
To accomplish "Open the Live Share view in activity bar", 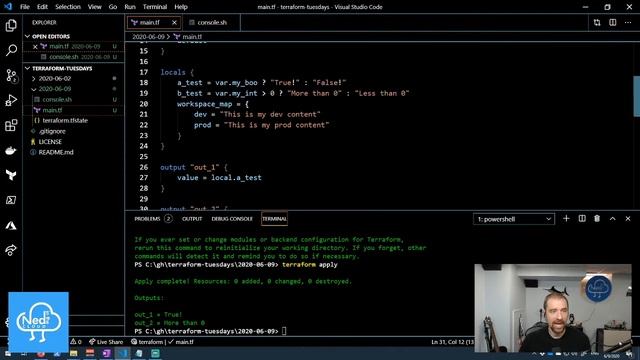I will [x=11, y=250].
